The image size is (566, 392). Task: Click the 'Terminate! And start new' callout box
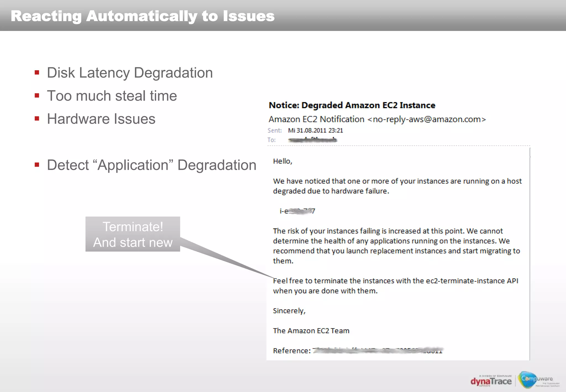pos(133,234)
